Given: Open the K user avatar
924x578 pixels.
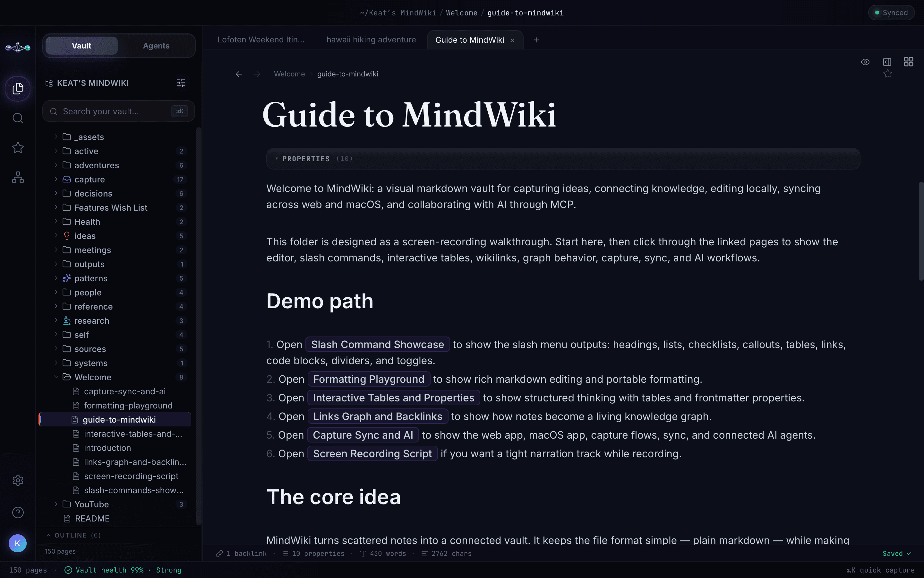Looking at the screenshot, I should (18, 543).
